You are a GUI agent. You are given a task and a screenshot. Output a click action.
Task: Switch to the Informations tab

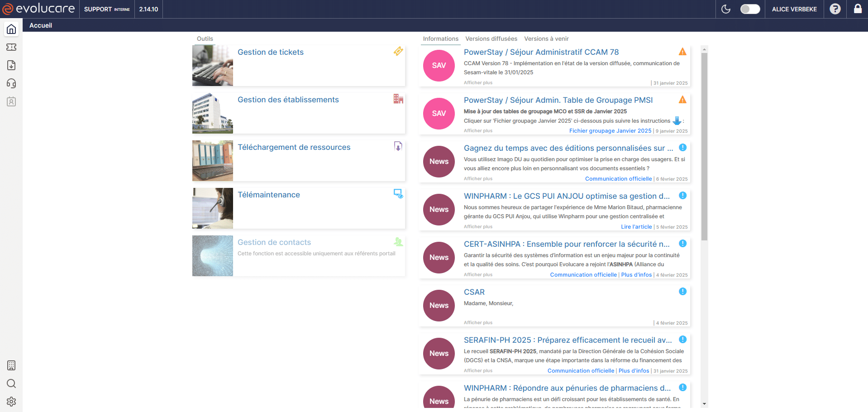pos(441,39)
